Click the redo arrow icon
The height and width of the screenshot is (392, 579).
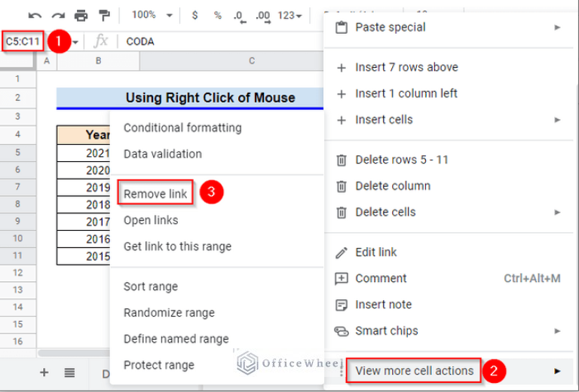(x=57, y=15)
